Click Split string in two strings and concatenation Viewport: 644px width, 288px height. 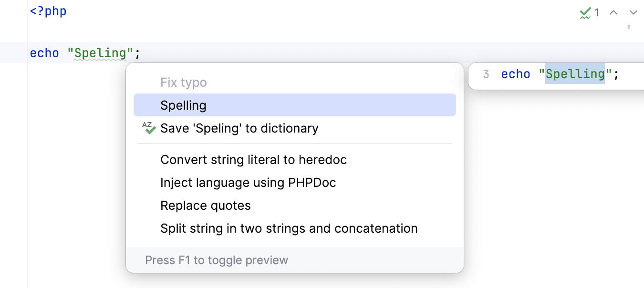[289, 228]
